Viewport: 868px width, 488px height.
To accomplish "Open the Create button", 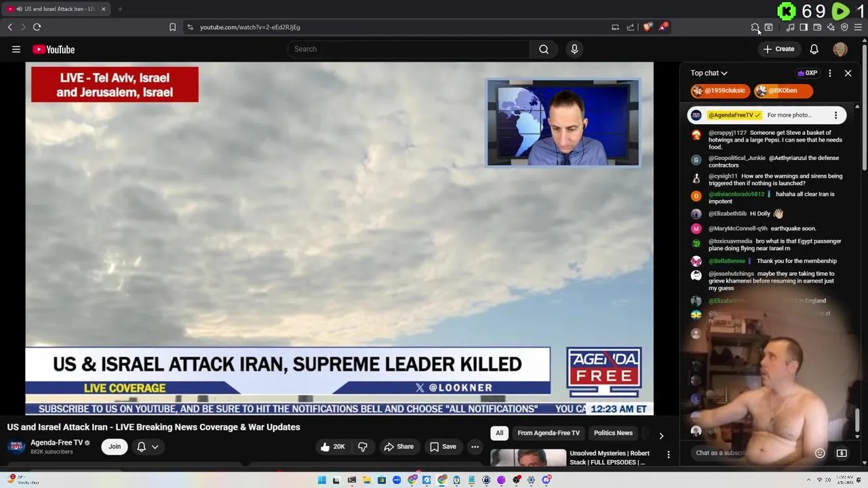I will click(x=778, y=49).
